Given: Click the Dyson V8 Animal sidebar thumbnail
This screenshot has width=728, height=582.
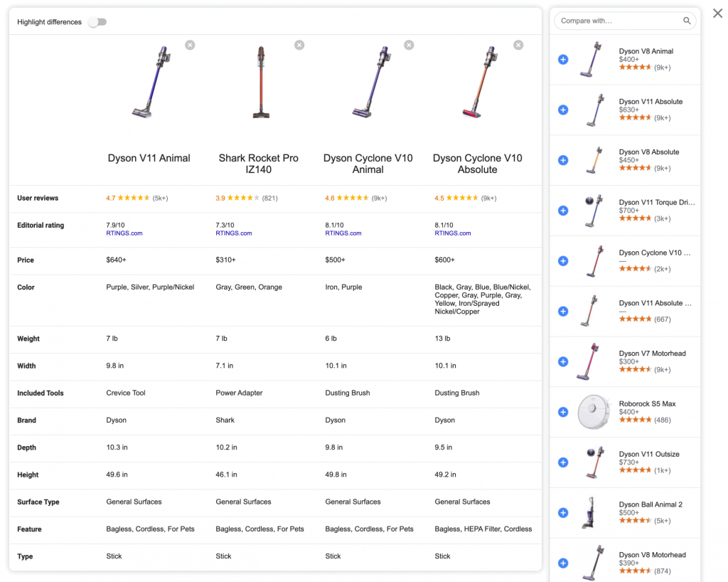Looking at the screenshot, I should click(x=591, y=60).
